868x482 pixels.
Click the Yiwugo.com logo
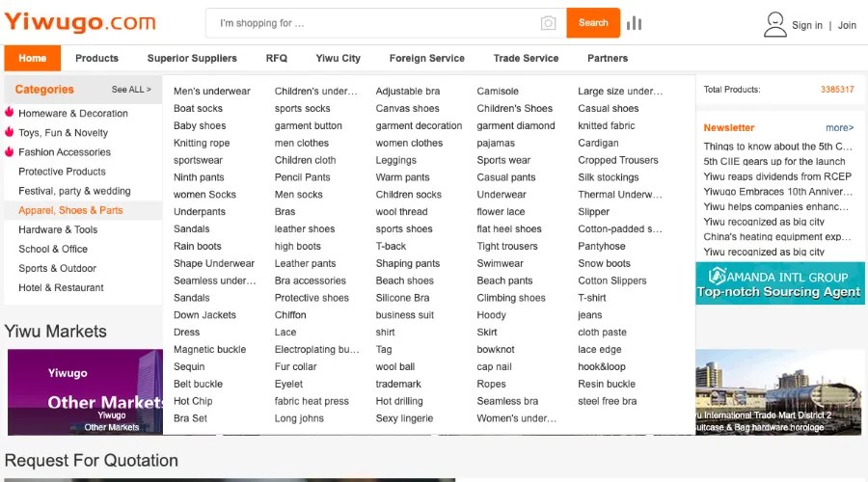pyautogui.click(x=80, y=22)
